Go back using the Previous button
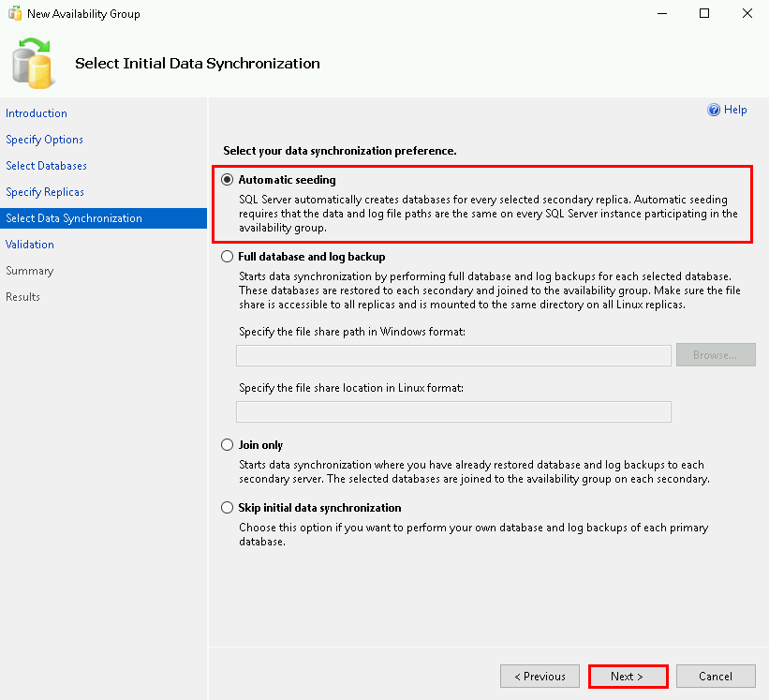This screenshot has width=769, height=700. pyautogui.click(x=540, y=677)
